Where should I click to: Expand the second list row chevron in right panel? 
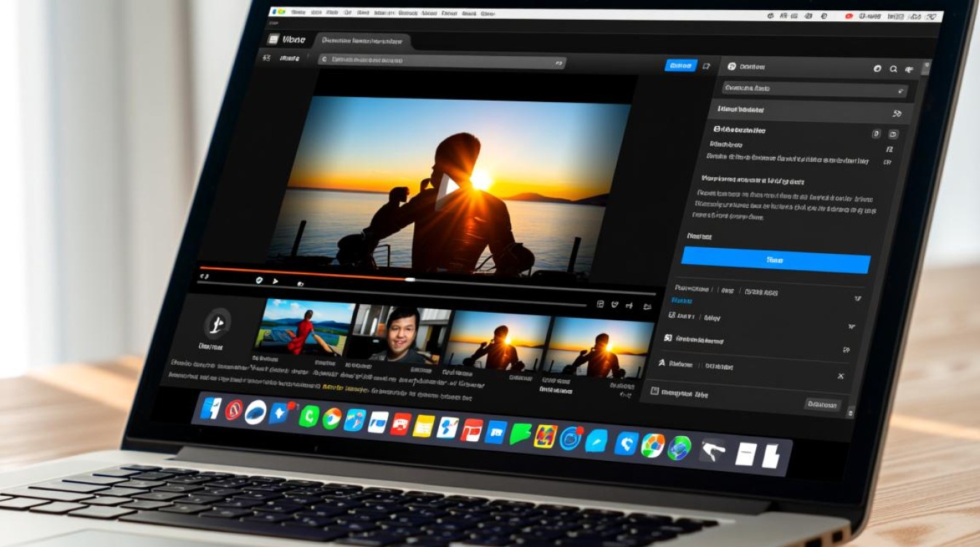coord(850,327)
